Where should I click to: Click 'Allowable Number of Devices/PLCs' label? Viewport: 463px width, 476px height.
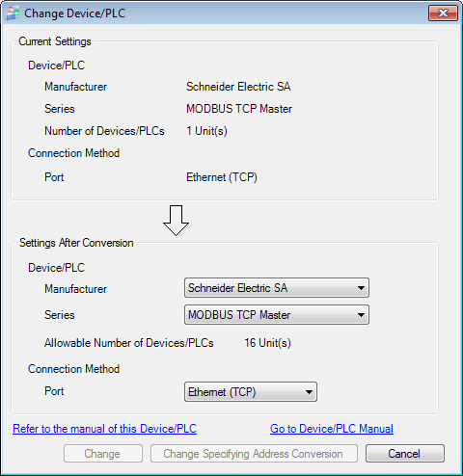[x=129, y=343]
